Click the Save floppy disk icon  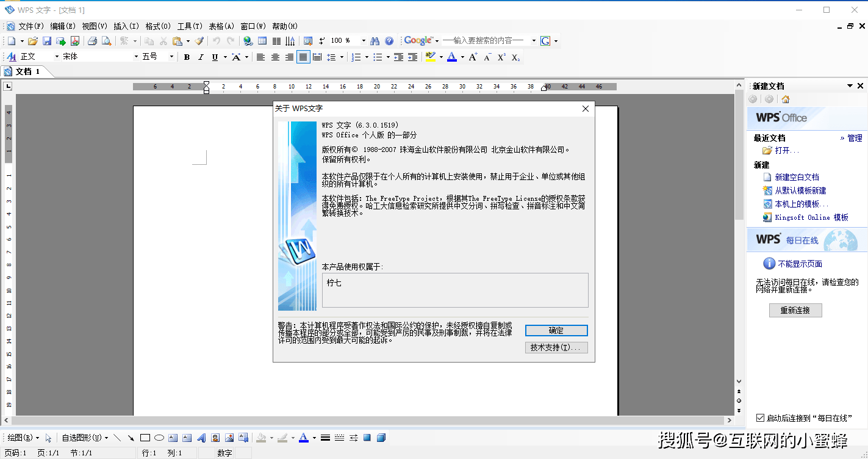(x=47, y=41)
